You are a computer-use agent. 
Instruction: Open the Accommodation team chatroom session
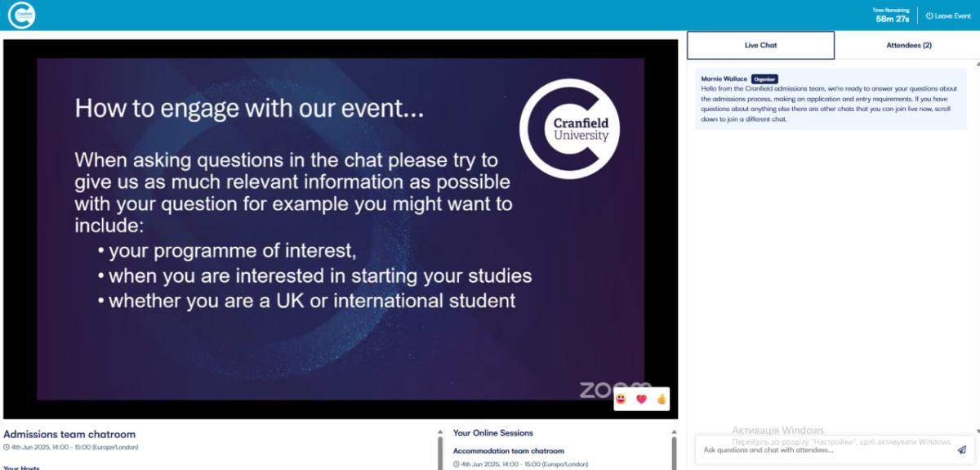click(508, 451)
